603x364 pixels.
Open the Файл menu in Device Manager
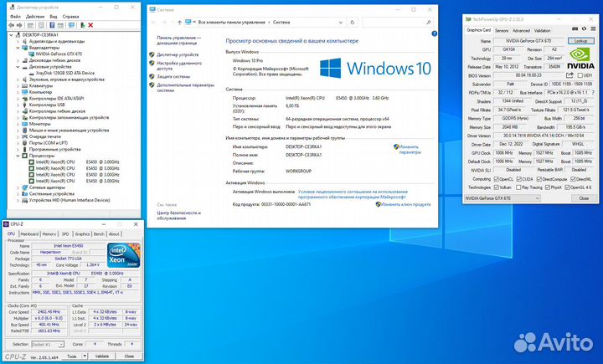15,17
